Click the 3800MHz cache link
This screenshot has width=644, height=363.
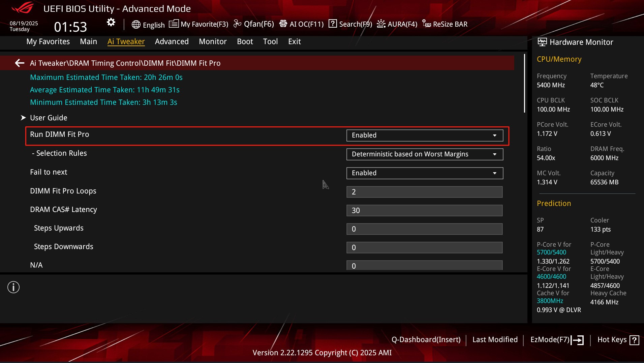550,301
